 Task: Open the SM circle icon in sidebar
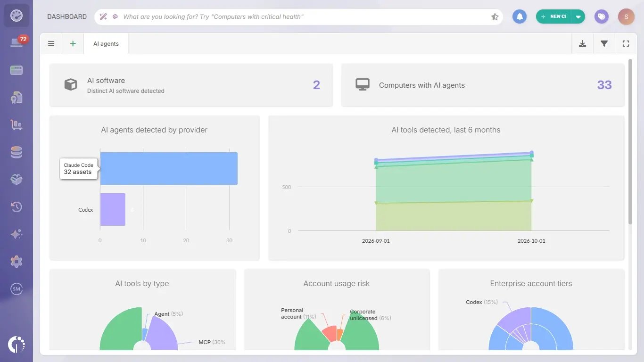pyautogui.click(x=17, y=289)
